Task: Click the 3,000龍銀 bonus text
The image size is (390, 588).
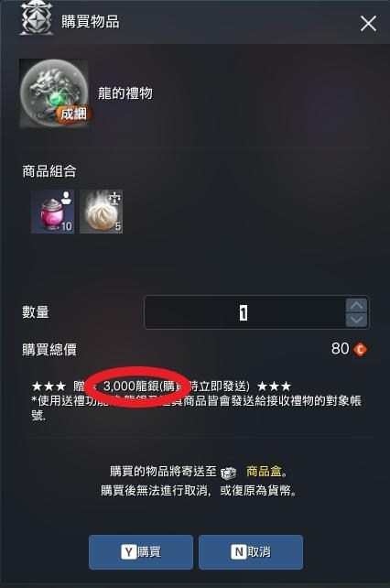Action: (131, 386)
